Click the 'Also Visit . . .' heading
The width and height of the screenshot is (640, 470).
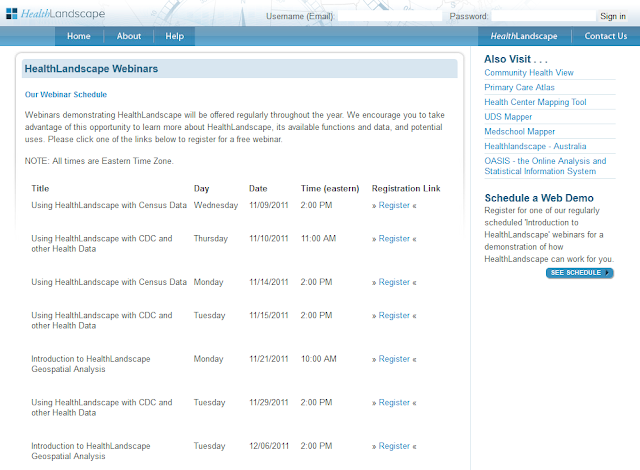516,59
